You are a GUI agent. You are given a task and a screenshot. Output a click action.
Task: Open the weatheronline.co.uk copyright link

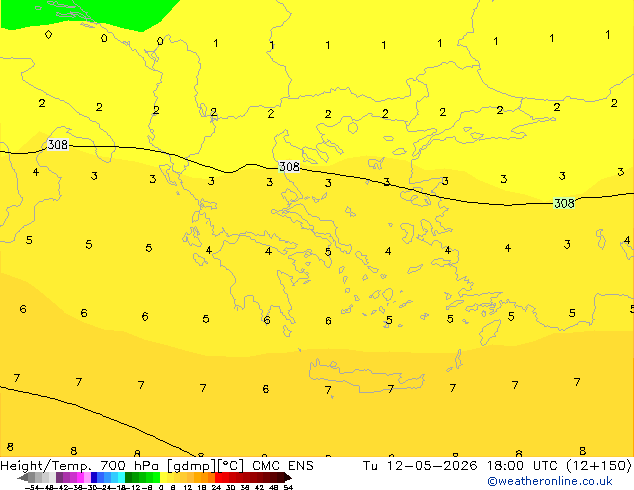click(549, 481)
